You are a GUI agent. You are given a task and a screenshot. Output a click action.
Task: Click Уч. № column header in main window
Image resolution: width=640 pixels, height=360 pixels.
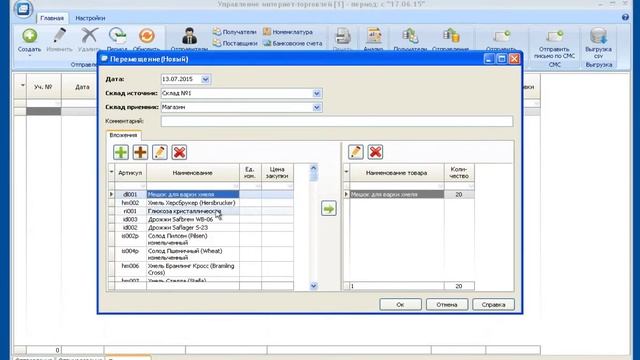click(44, 87)
